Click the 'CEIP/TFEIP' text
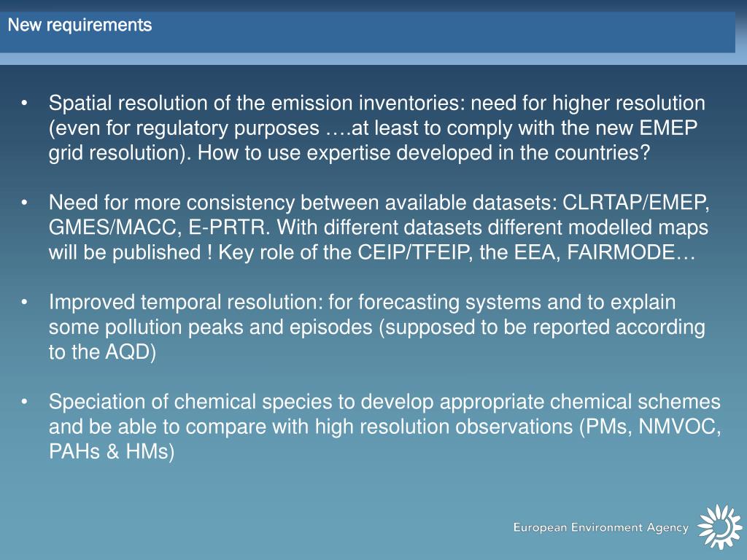 (x=415, y=252)
